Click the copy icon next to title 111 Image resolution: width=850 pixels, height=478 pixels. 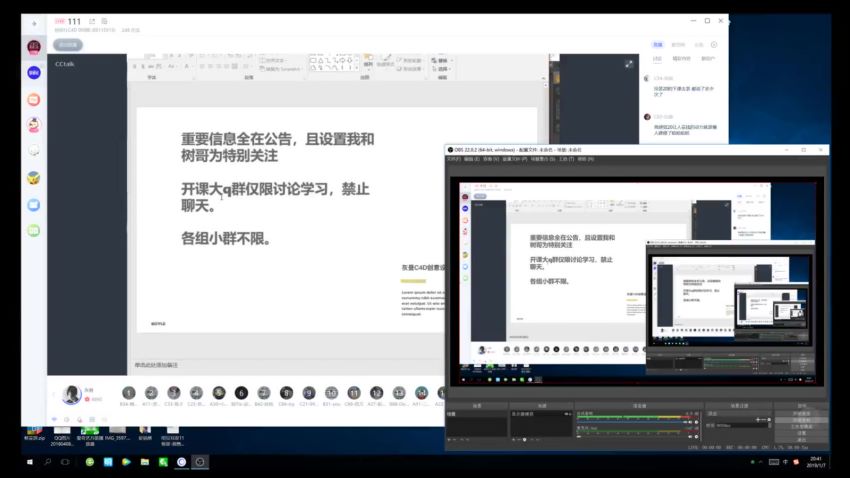coord(104,21)
